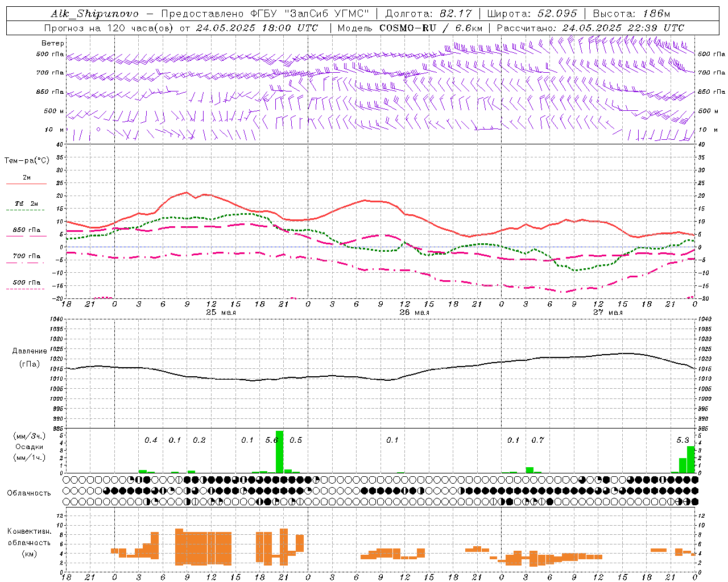Viewport: 728px width, 582px height.
Task: Click the '25 мая' date label
Action: coord(221,313)
